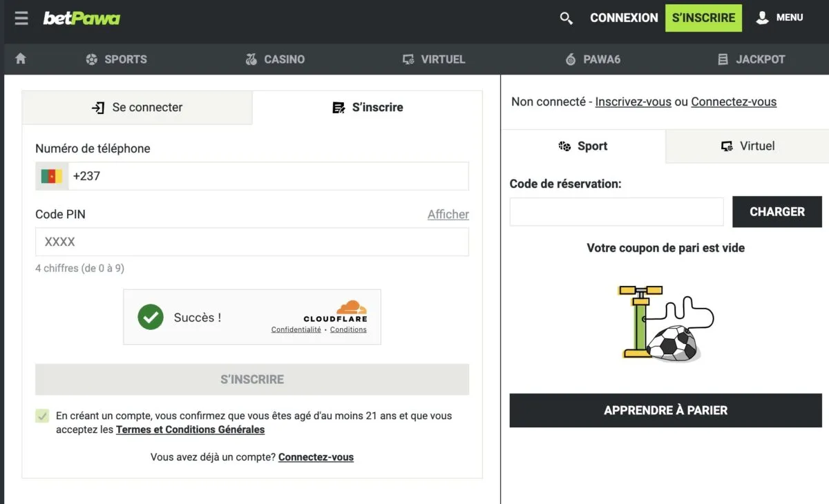Open Termes et Conditions Générales link
Screen dimensions: 829x504
(190, 429)
